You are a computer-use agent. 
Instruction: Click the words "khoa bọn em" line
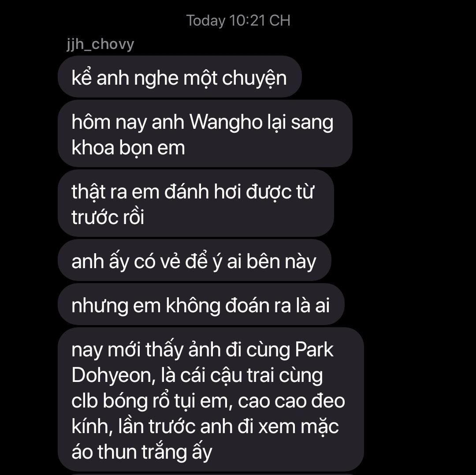(x=128, y=148)
